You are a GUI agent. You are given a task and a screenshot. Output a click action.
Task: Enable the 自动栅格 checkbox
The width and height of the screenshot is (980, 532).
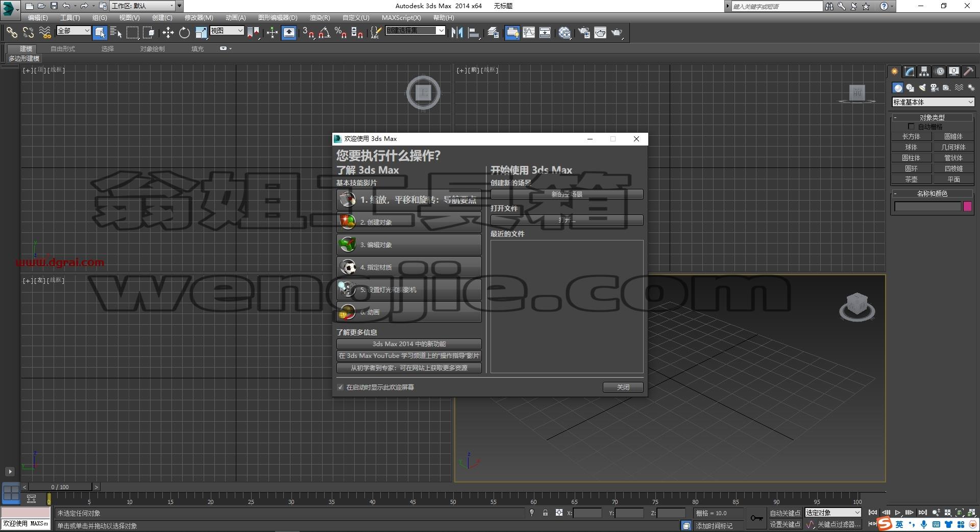tap(911, 126)
